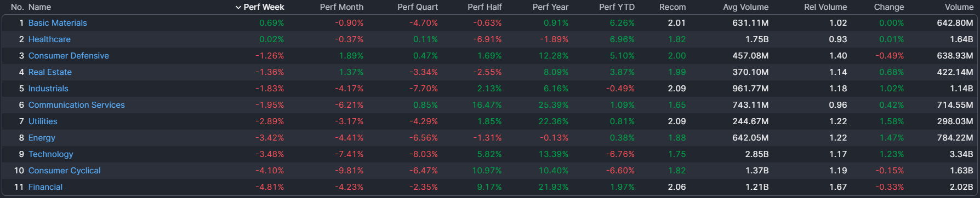
Task: Open the Basic Materials sector link
Action: click(58, 23)
